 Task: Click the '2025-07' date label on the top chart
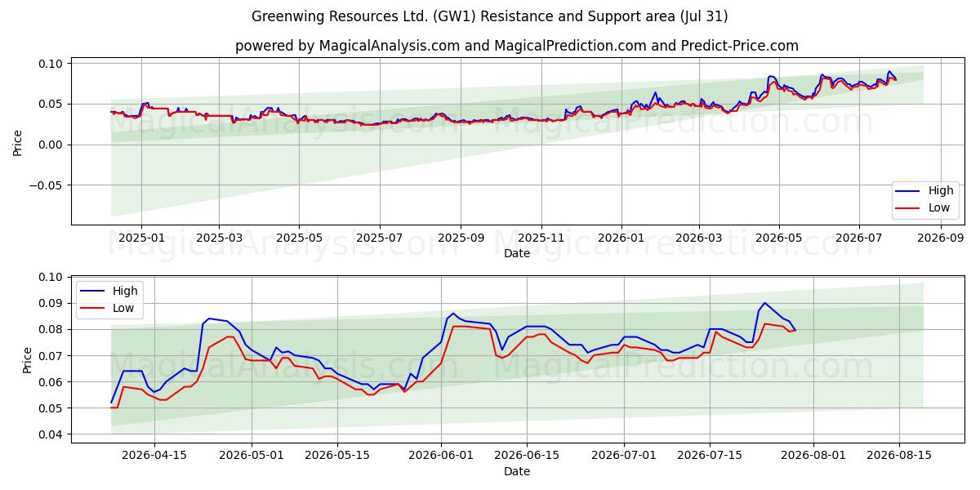[x=380, y=237]
